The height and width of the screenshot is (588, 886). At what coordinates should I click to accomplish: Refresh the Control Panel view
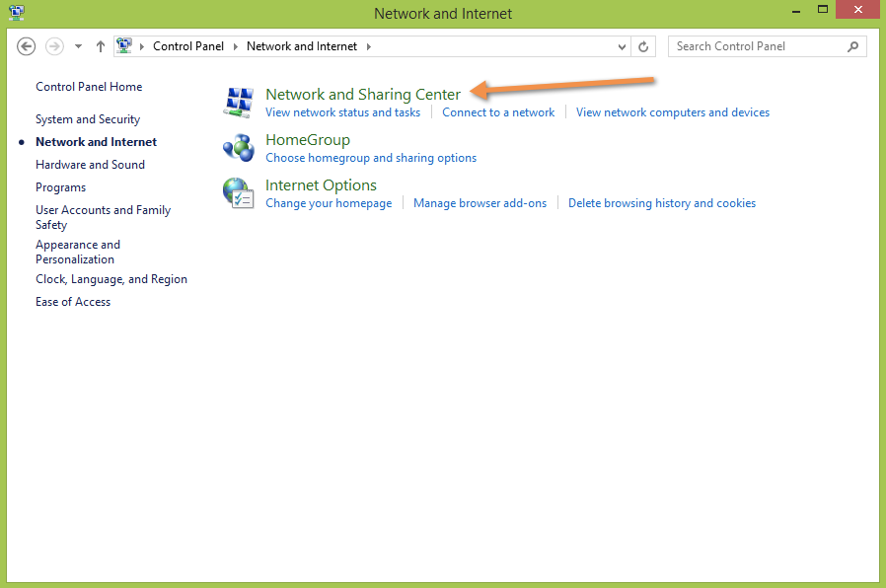coord(644,46)
